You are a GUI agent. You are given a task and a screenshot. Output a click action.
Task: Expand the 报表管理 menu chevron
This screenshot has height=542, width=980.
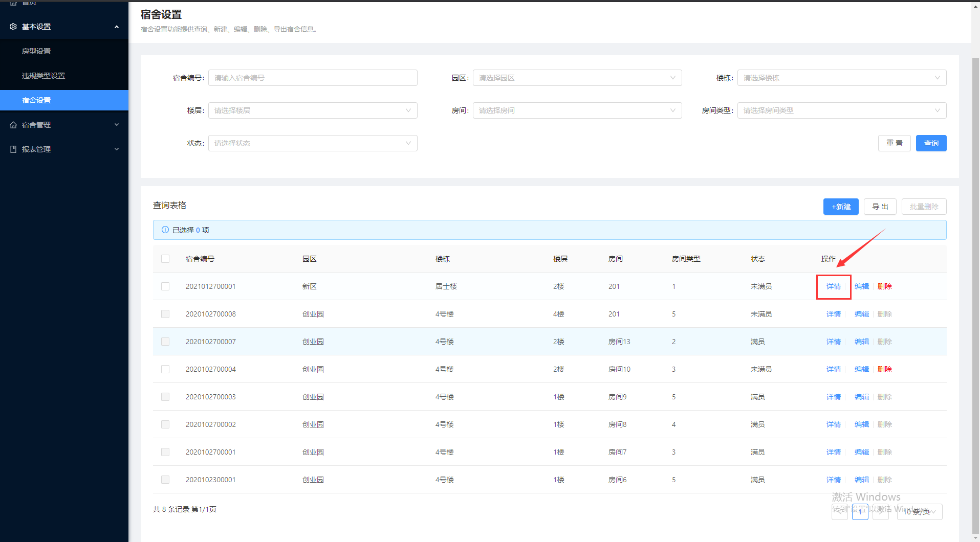point(117,149)
